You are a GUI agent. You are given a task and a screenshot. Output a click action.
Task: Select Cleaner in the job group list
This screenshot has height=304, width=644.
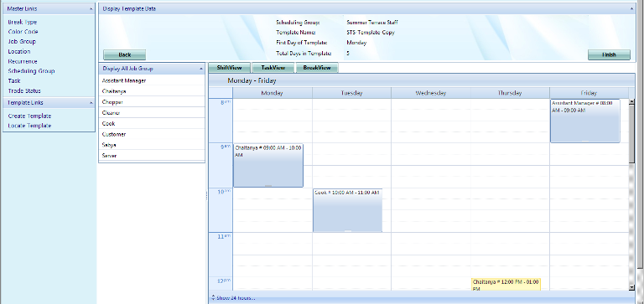point(152,113)
